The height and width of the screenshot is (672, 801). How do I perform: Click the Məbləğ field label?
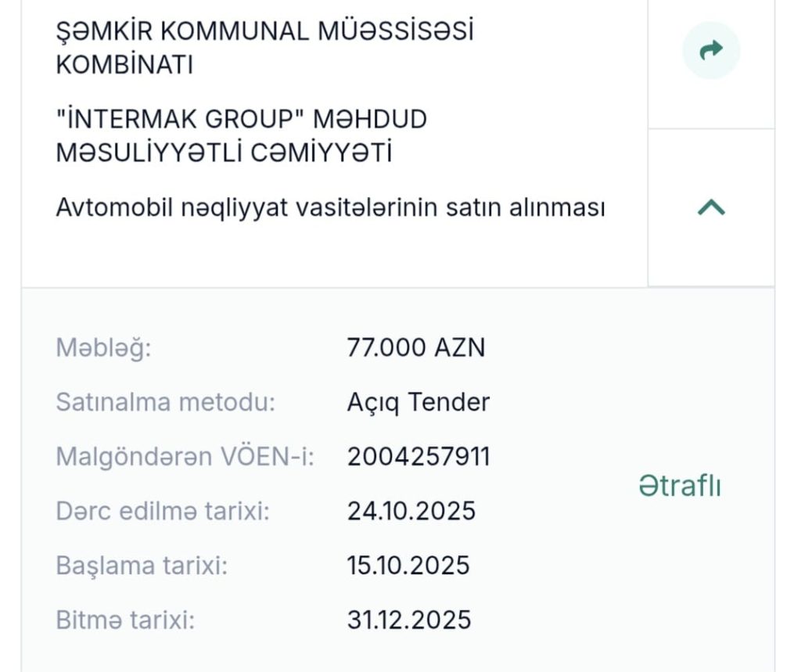click(x=104, y=349)
